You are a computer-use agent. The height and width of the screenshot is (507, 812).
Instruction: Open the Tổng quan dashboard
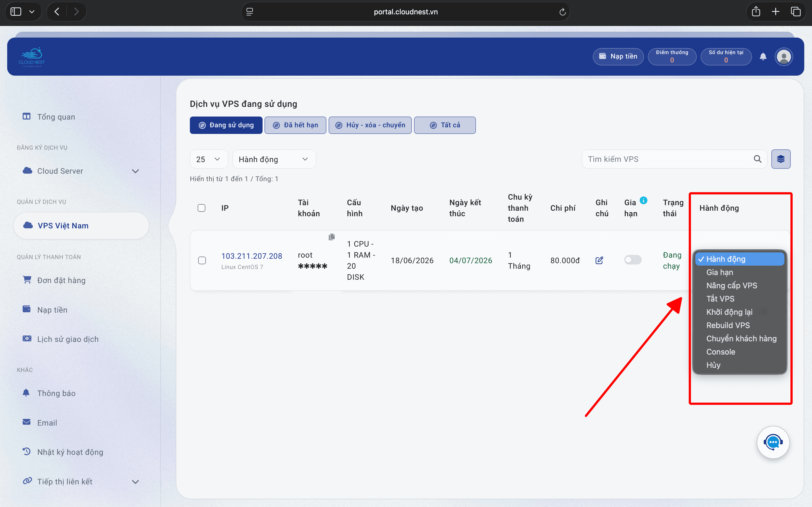[49, 117]
